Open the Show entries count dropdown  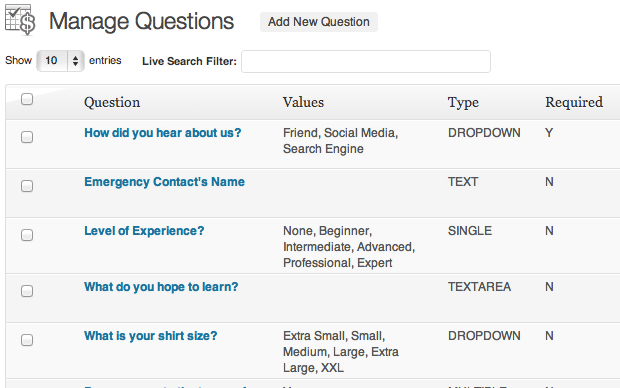60,61
